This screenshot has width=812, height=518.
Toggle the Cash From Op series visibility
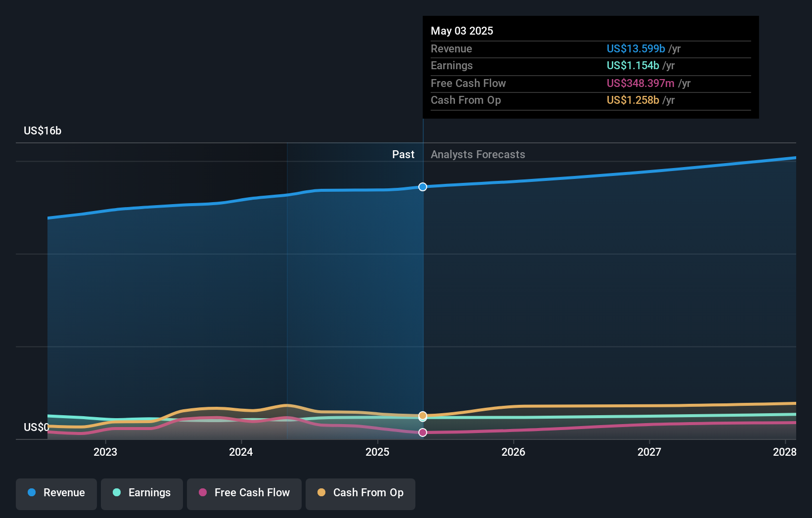pyautogui.click(x=360, y=493)
